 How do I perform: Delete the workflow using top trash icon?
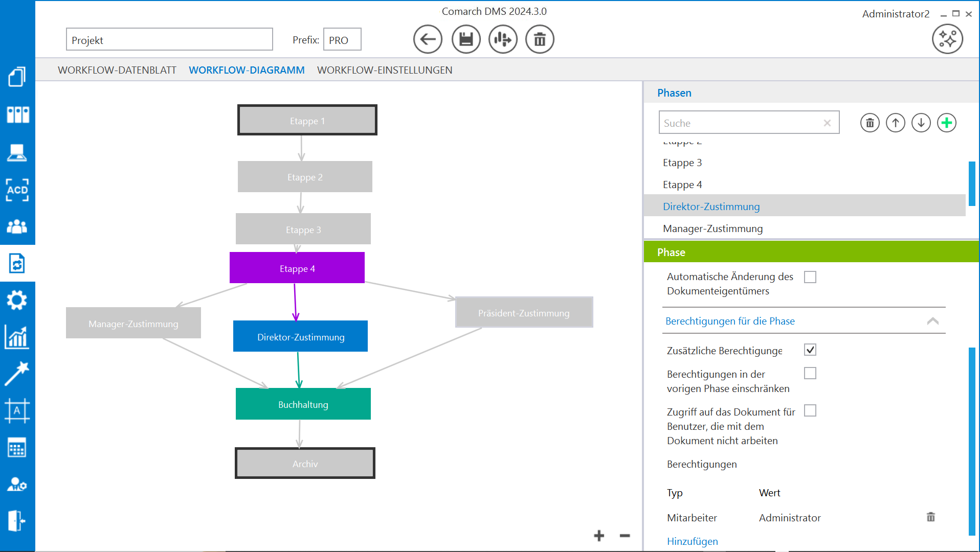pyautogui.click(x=540, y=39)
